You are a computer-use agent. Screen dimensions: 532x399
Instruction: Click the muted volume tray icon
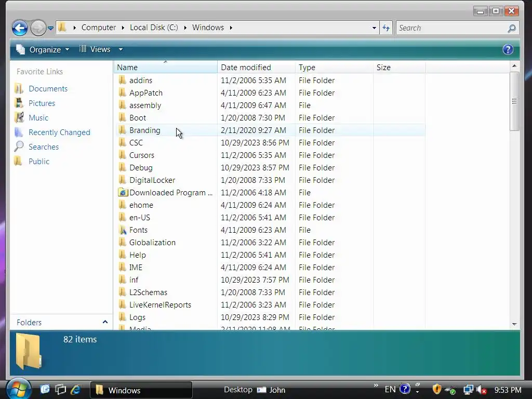click(x=481, y=390)
